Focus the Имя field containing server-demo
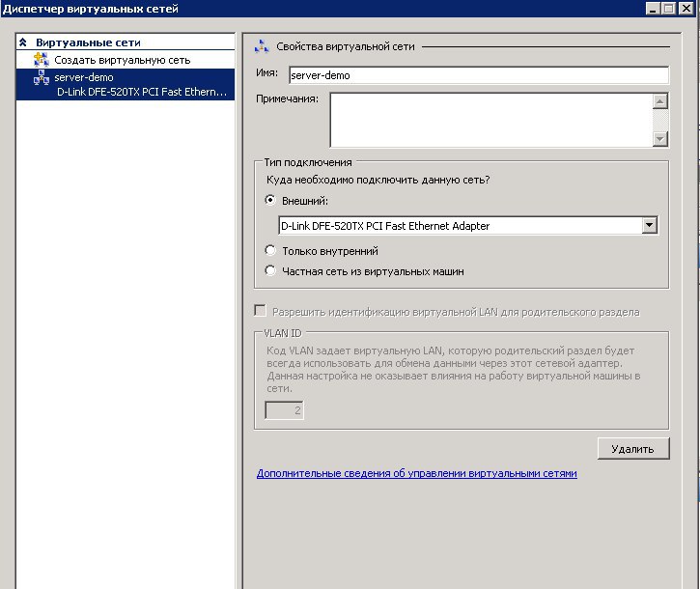 (x=479, y=75)
